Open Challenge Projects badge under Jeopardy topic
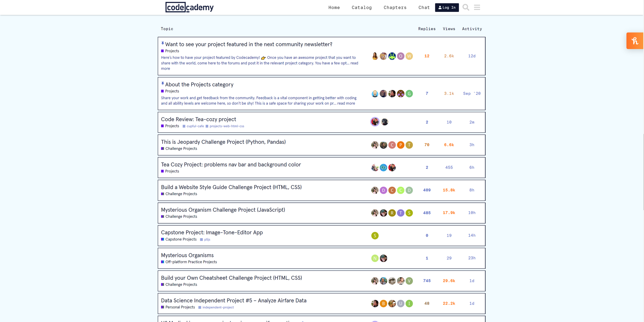 [179, 149]
